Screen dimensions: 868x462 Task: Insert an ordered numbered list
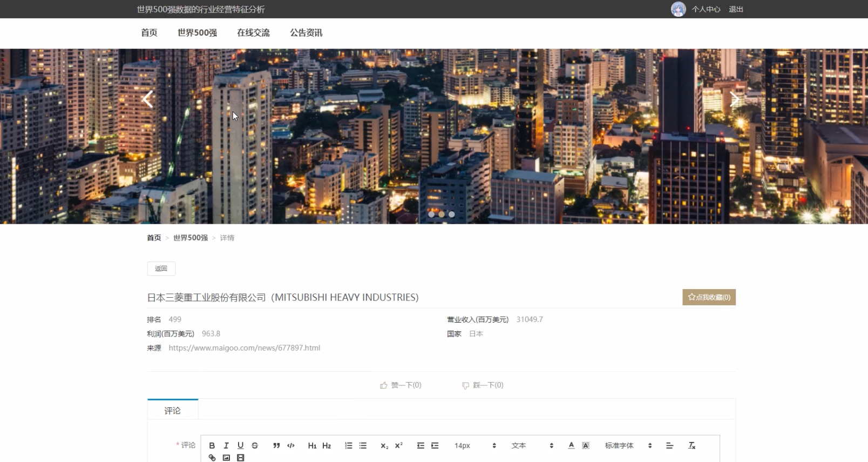click(349, 446)
